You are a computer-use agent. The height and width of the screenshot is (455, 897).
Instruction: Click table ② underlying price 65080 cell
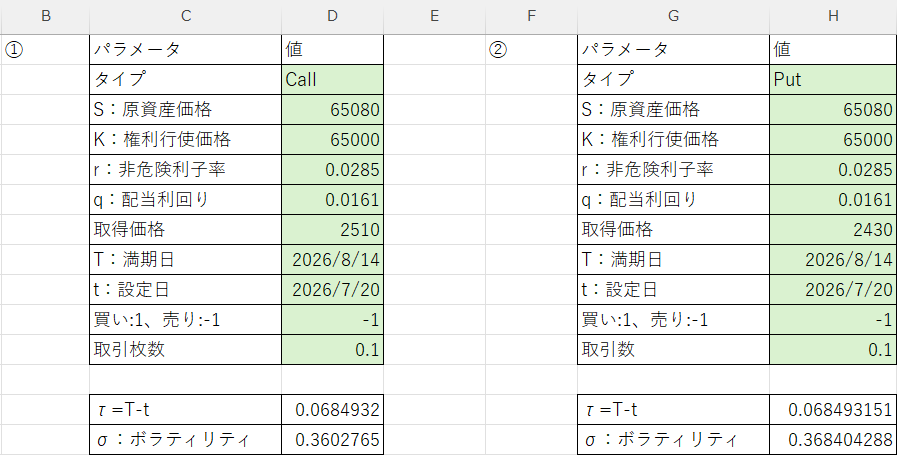coord(833,109)
